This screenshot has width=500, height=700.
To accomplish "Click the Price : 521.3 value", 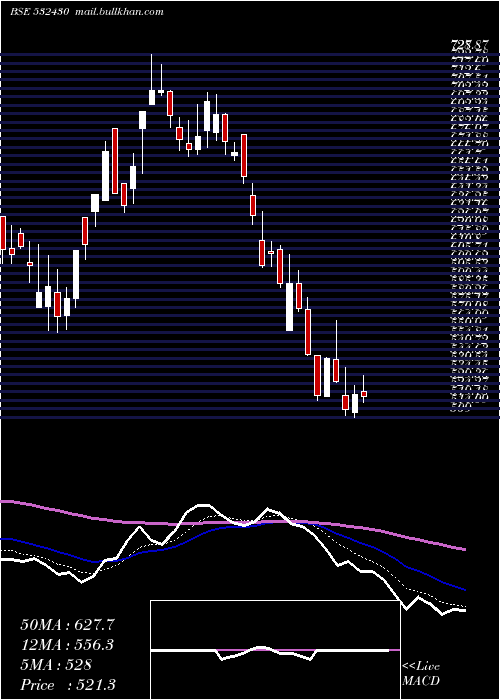I will [x=68, y=685].
